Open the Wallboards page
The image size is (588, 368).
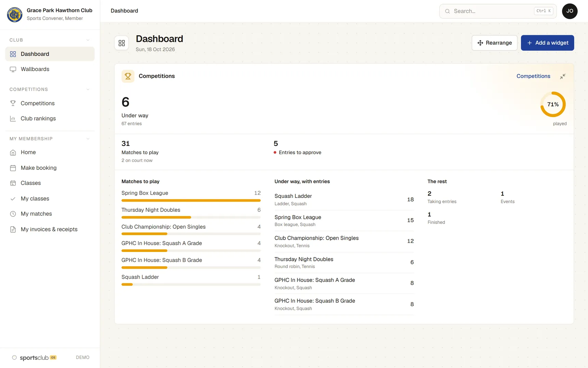(x=50, y=69)
